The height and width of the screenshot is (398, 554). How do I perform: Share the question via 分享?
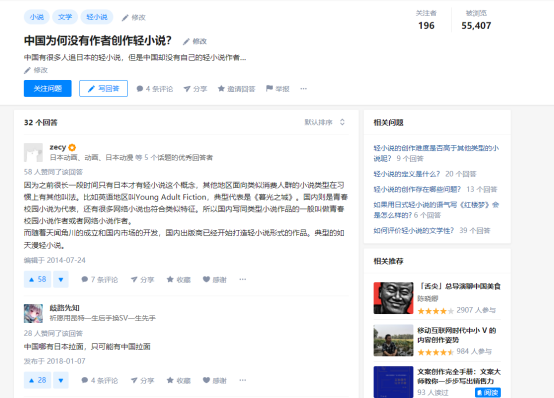point(195,89)
